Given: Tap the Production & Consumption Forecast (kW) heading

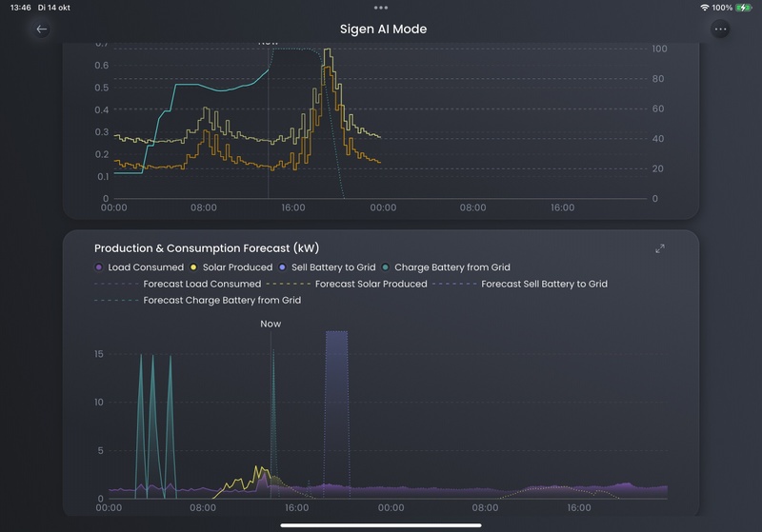Looking at the screenshot, I should pos(207,248).
